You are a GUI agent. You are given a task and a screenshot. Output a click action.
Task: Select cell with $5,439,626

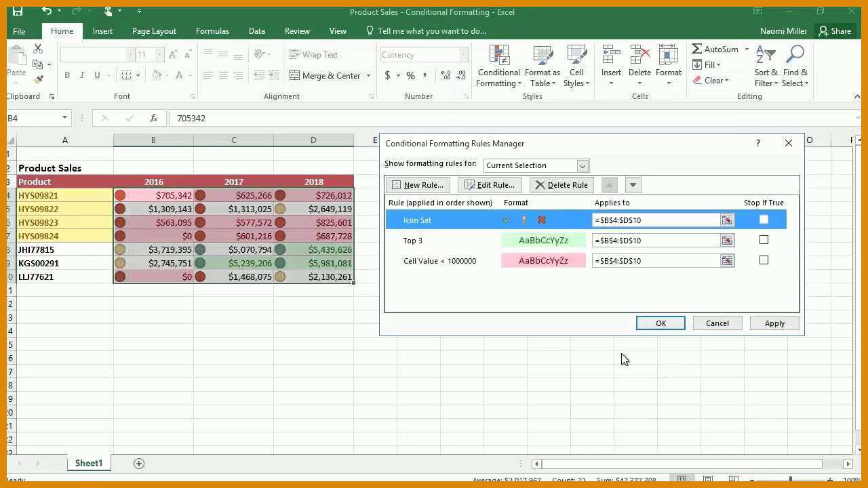coord(313,249)
